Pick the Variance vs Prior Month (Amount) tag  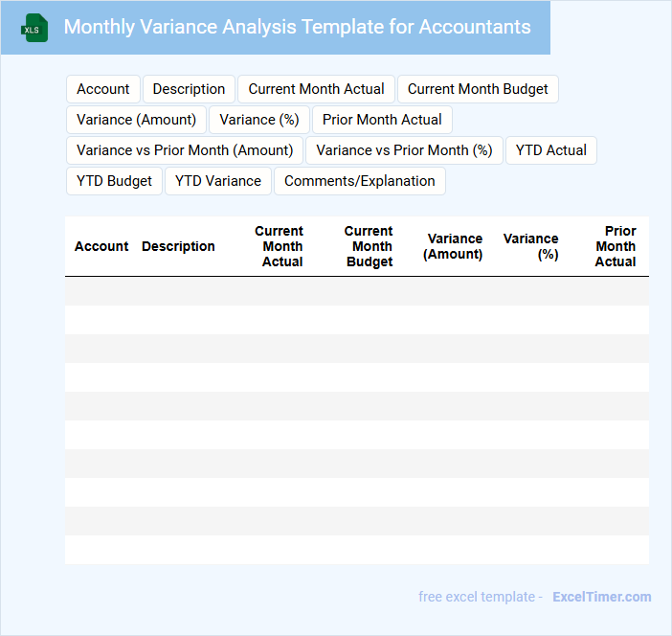185,150
